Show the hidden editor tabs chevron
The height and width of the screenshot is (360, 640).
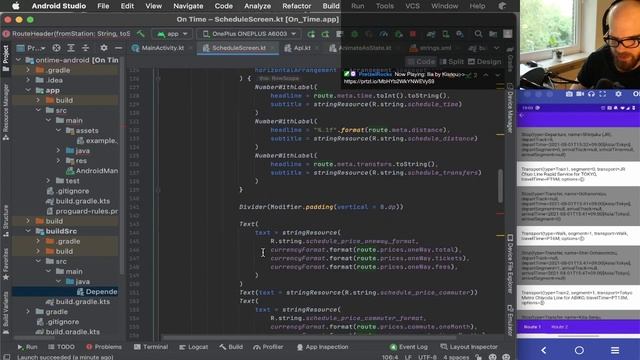(x=496, y=48)
